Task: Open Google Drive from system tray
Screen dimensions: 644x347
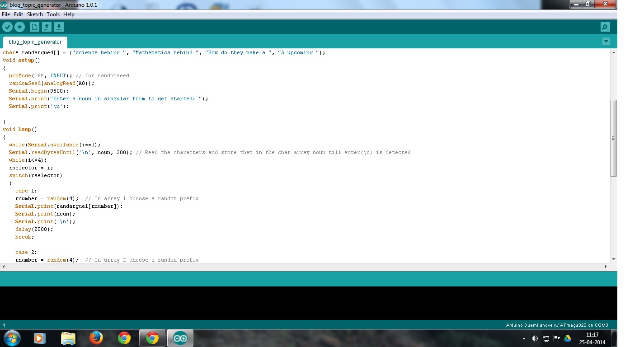Action: coord(567,338)
